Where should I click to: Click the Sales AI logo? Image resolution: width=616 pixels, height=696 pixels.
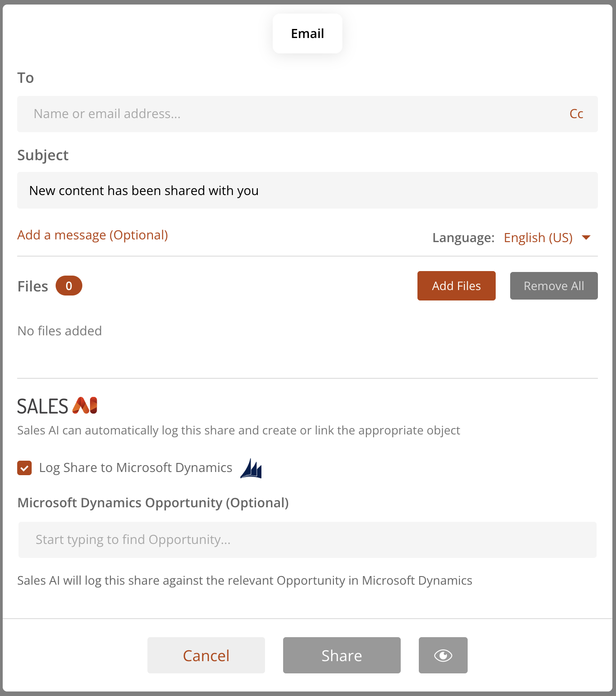(57, 406)
